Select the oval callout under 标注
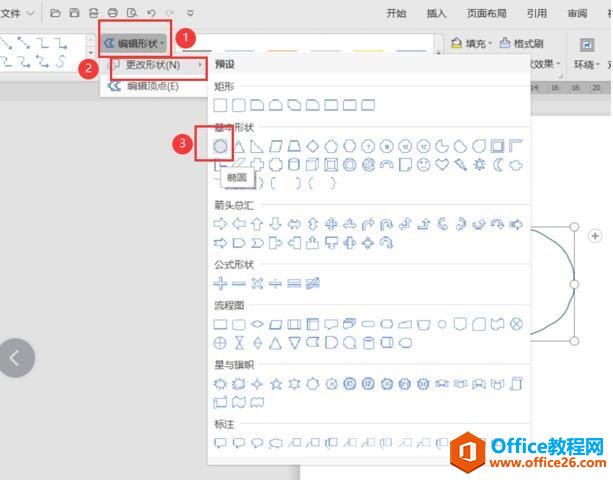613x480 pixels. (x=257, y=442)
